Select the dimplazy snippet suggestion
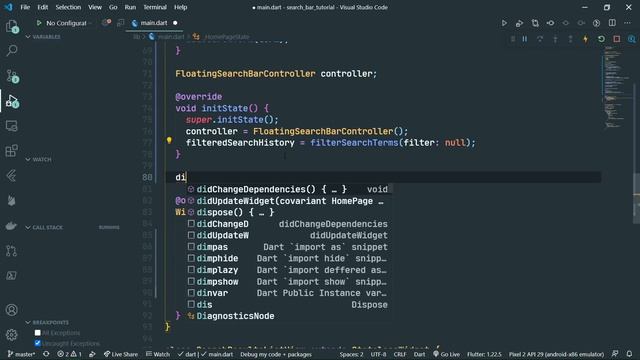Screen dimensions: 640x360 [289, 270]
